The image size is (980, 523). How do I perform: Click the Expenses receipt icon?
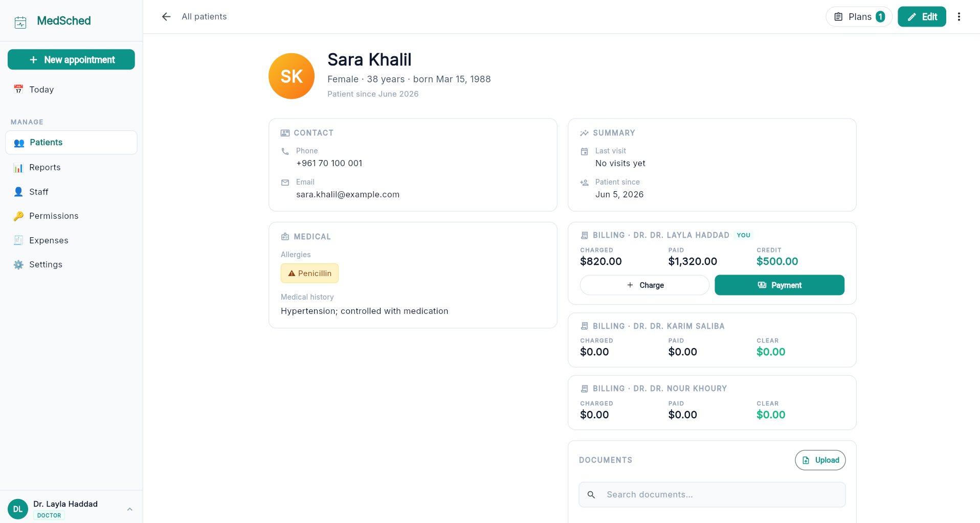[18, 240]
